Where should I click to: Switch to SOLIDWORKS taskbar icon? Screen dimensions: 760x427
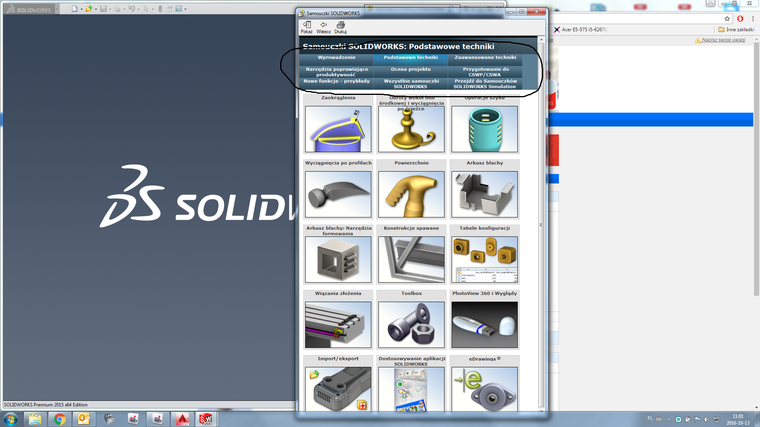tap(206, 419)
